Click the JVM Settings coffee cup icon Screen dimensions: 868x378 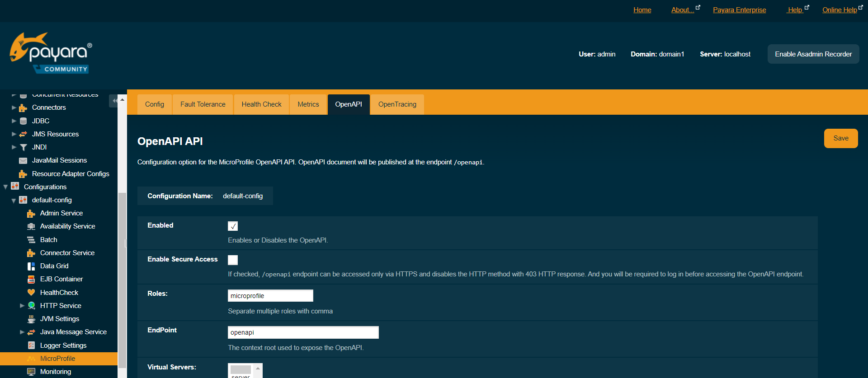click(31, 319)
